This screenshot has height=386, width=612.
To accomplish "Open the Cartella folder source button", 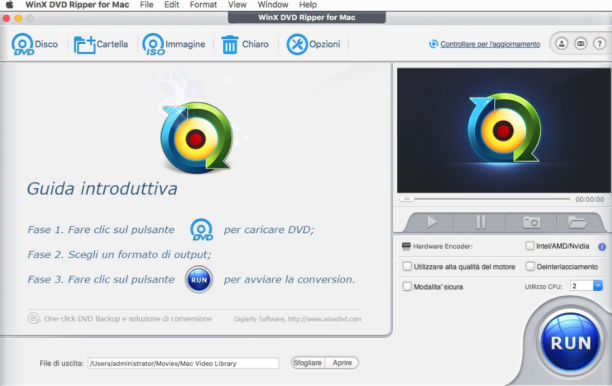I will tap(101, 44).
